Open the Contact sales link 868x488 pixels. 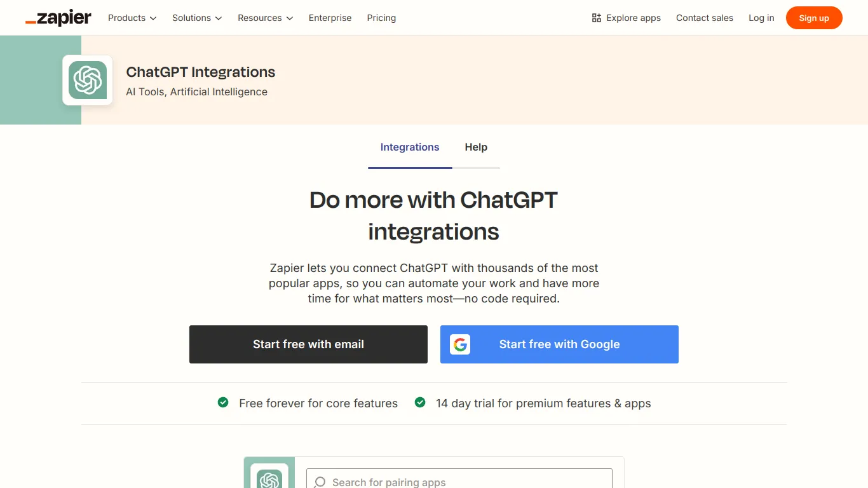[705, 18]
